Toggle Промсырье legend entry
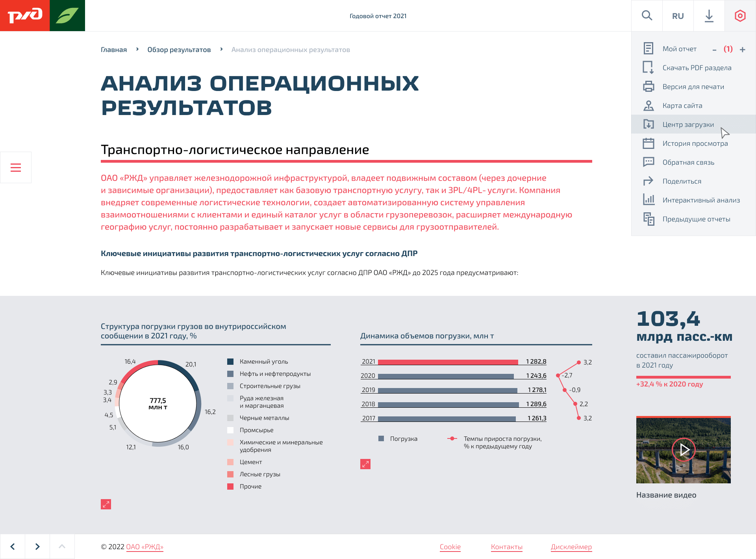Screen dimensions: 756x559 click(x=250, y=430)
